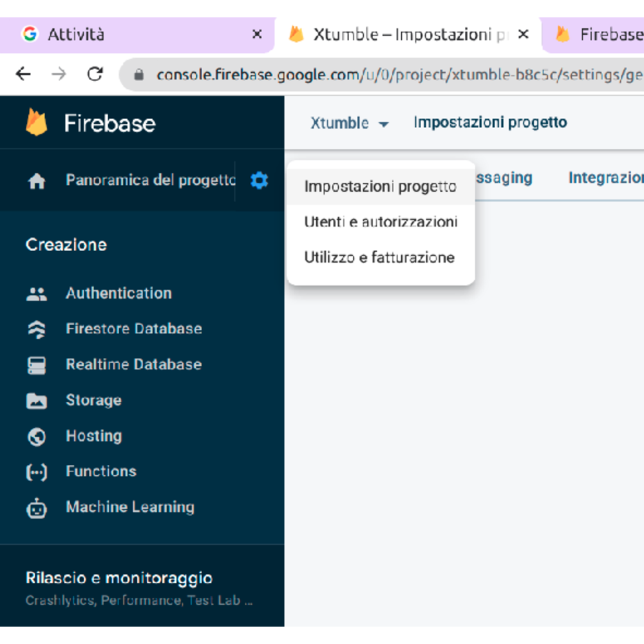The height and width of the screenshot is (644, 644).
Task: Click the Storage folder icon
Action: pos(37,401)
